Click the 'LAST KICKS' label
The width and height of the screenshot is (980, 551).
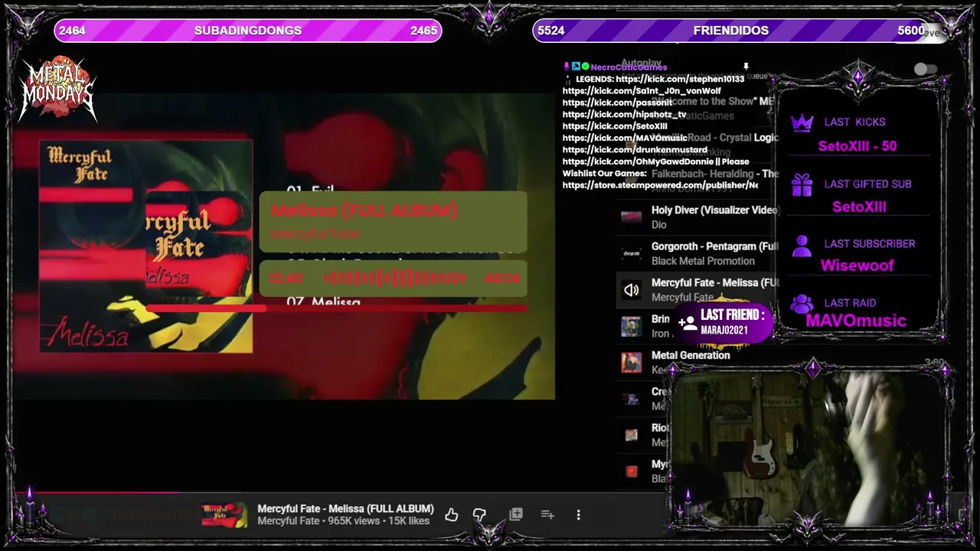(x=854, y=122)
